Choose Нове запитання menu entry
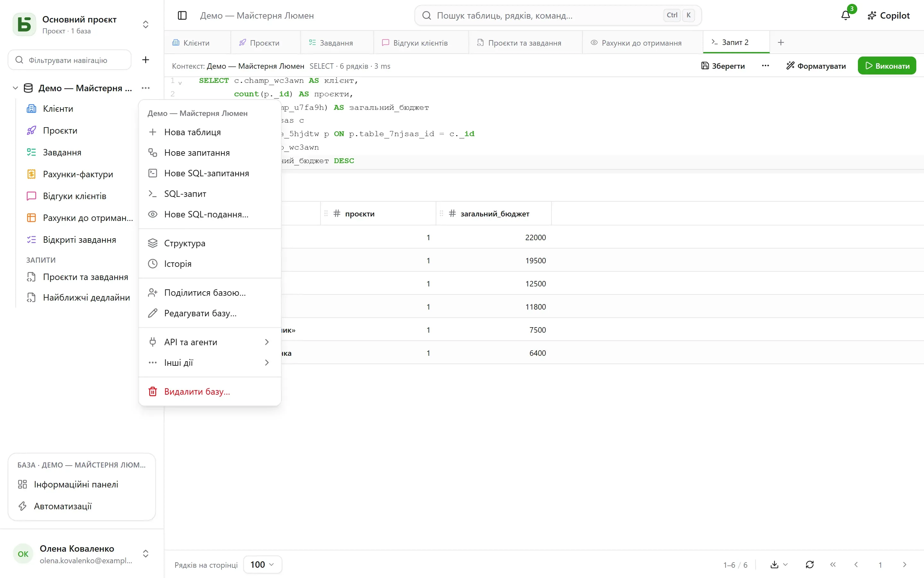This screenshot has width=924, height=578. [x=210, y=153]
